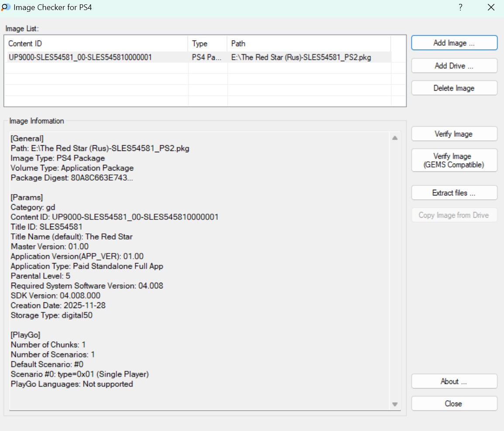Screen dimensions: 504x431
Task: Click the Extract files button
Action: click(454, 193)
